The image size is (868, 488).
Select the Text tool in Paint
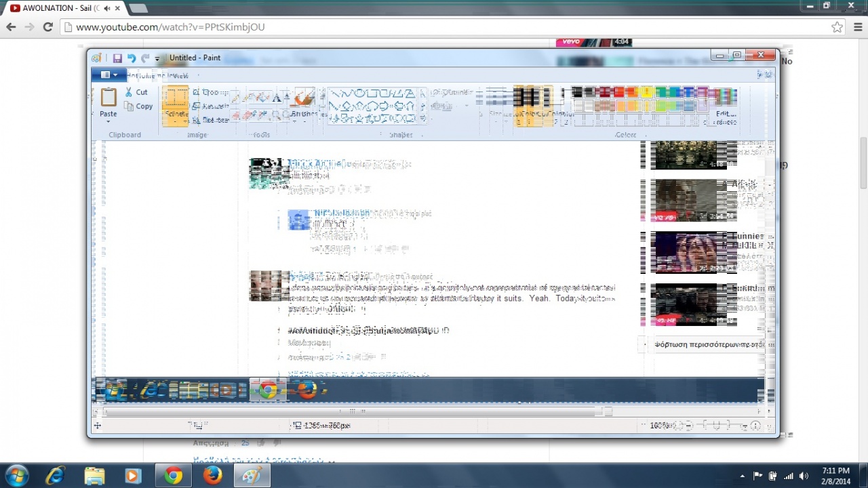coord(277,98)
